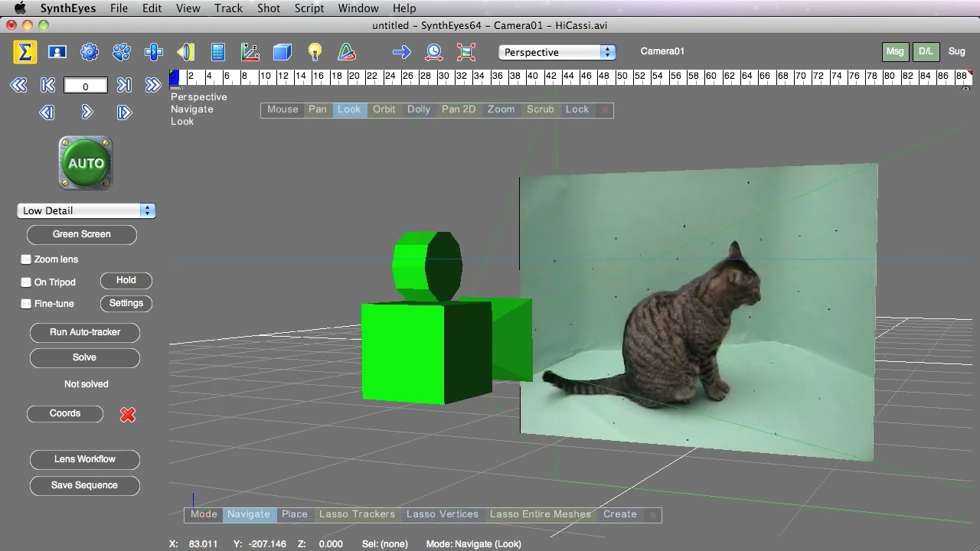Open the Settings button

pyautogui.click(x=126, y=304)
